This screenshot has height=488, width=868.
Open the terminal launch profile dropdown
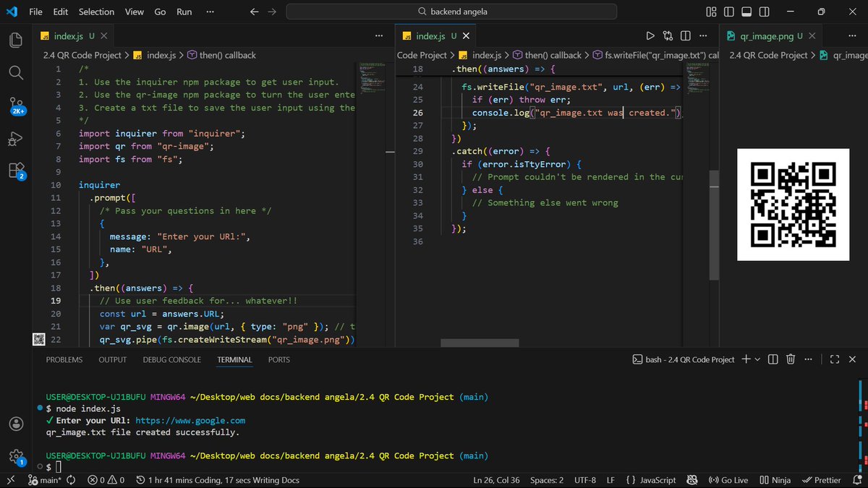click(x=757, y=359)
